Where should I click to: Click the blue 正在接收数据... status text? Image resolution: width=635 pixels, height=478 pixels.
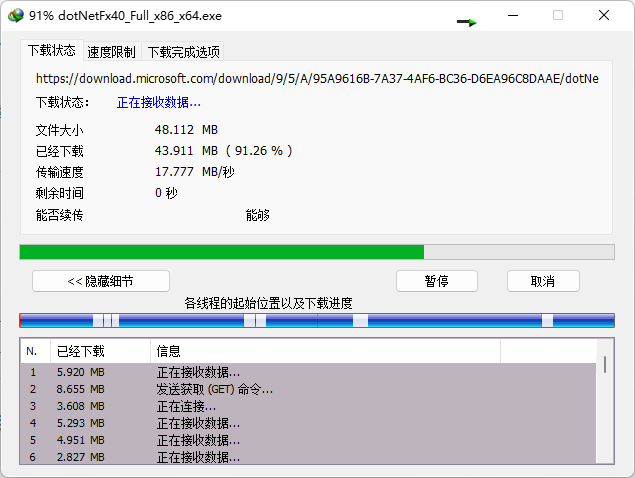tap(159, 102)
